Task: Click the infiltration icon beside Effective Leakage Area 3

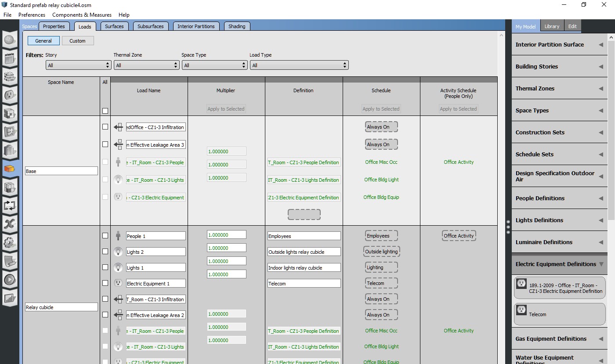Action: point(118,144)
